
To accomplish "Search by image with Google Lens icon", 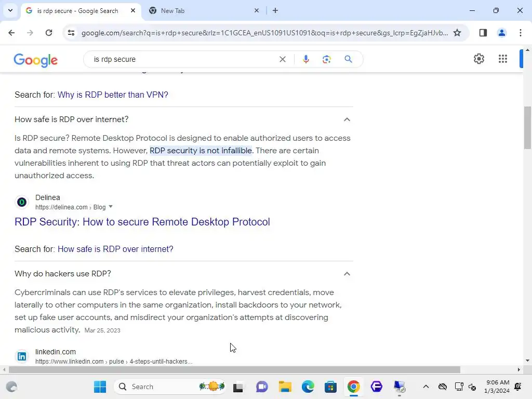I will click(x=327, y=59).
